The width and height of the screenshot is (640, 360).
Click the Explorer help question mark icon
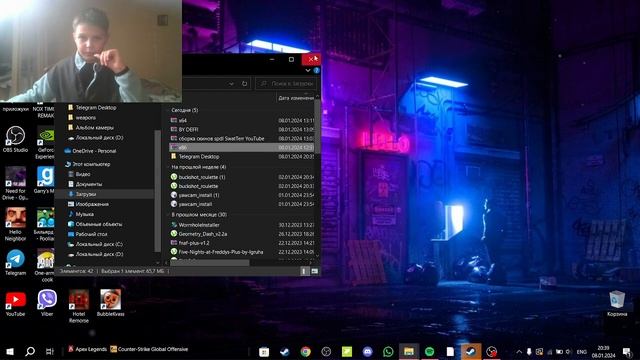[316, 70]
